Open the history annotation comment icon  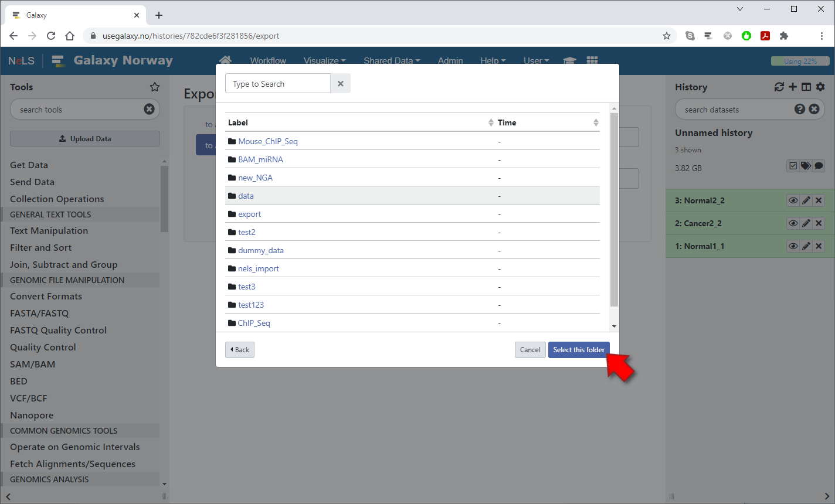pyautogui.click(x=819, y=166)
